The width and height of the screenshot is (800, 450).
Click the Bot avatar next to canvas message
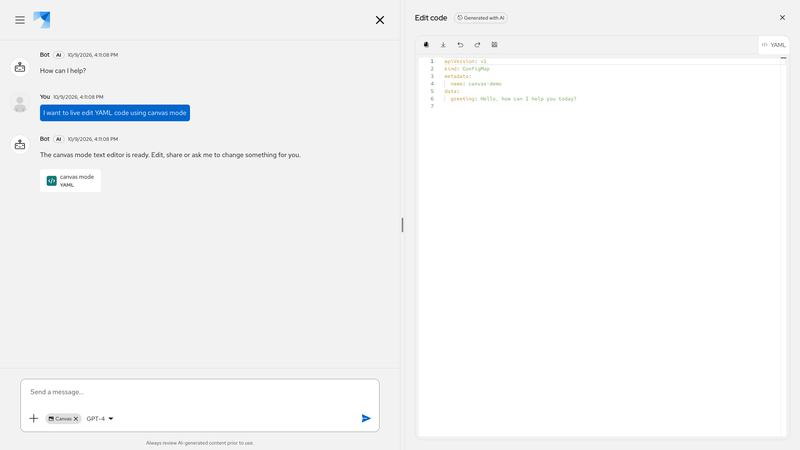[20, 145]
